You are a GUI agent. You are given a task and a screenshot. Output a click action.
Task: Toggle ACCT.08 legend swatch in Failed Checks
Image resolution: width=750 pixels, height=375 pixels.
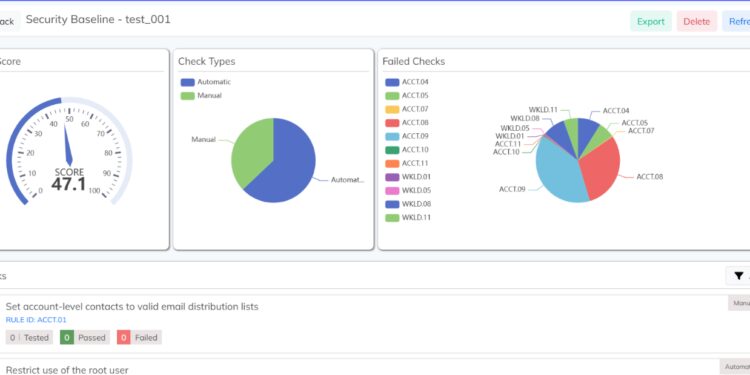coord(392,123)
